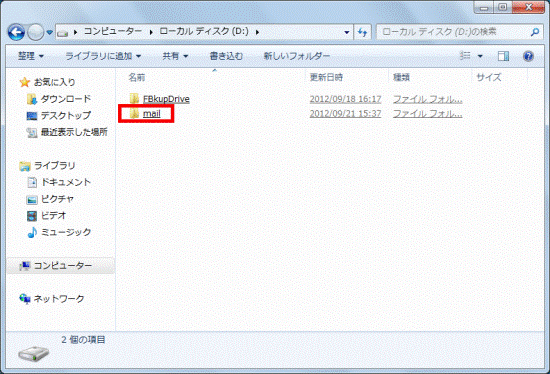Click the FBkupDrive folder icon
The image size is (550, 374).
pyautogui.click(x=134, y=99)
